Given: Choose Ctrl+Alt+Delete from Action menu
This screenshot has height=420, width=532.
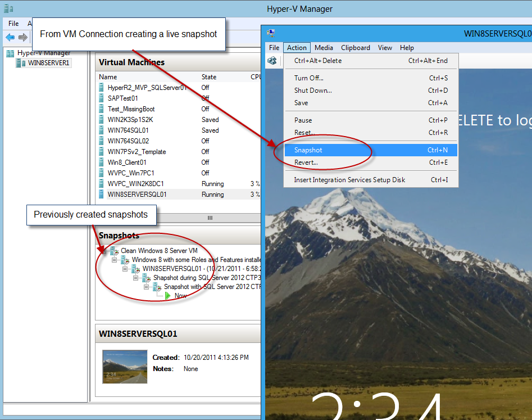Looking at the screenshot, I should point(371,61).
